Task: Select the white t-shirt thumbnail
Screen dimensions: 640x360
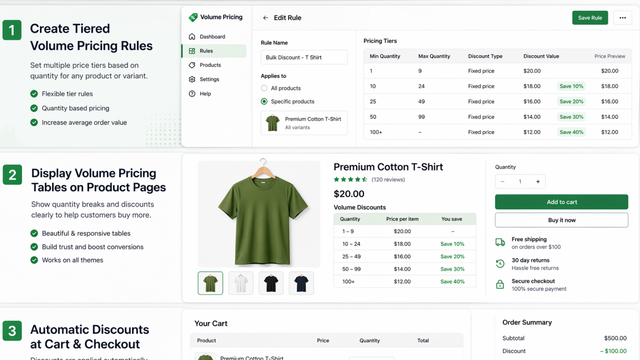Action: click(241, 283)
